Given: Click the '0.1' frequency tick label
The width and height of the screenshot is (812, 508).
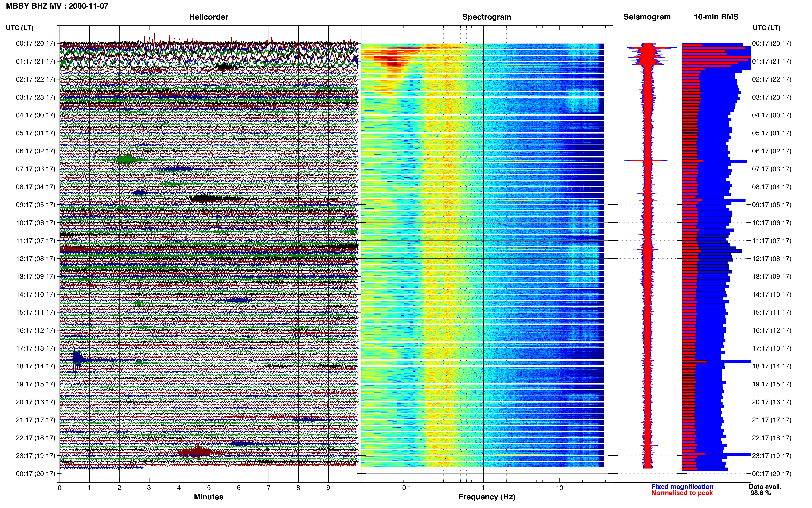Looking at the screenshot, I should [407, 488].
